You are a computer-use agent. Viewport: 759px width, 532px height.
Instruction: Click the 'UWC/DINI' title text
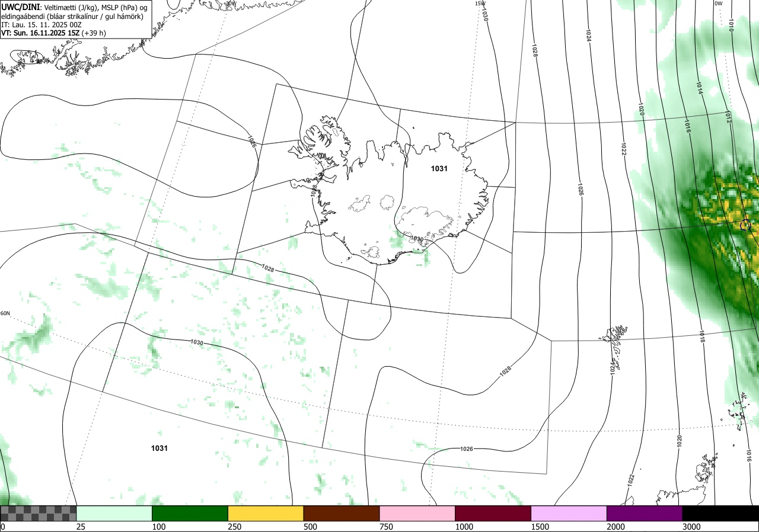pos(21,7)
